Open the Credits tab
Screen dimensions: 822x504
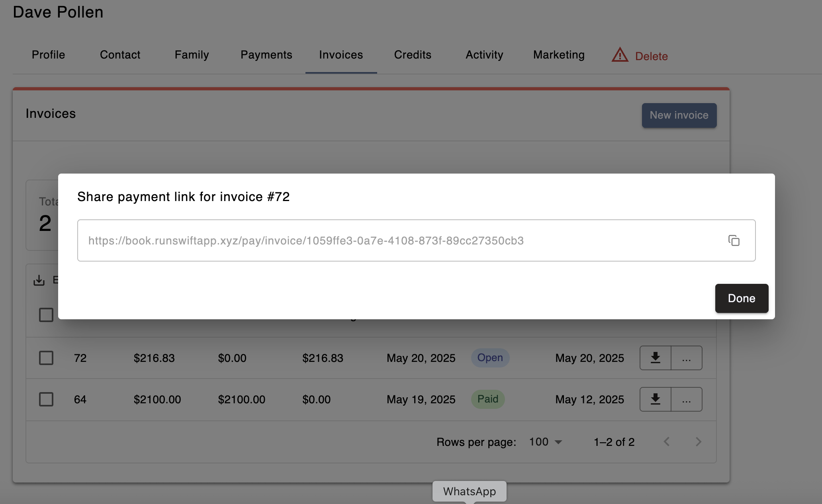[413, 55]
